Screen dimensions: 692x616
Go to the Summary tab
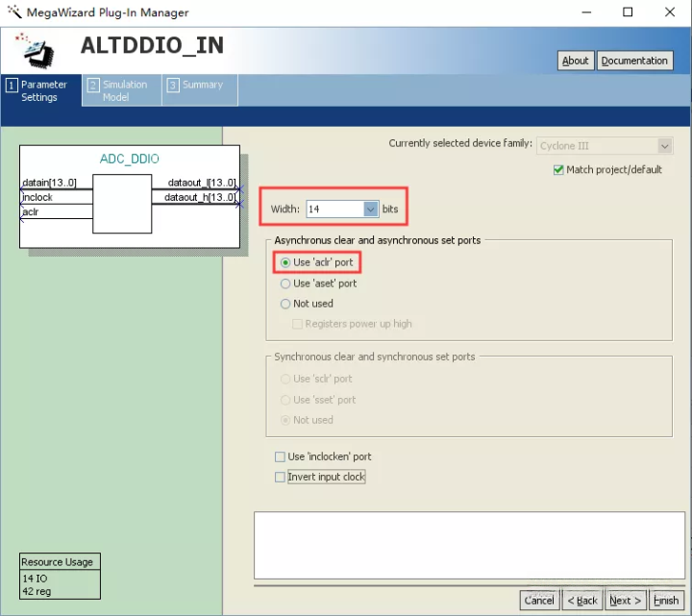200,90
